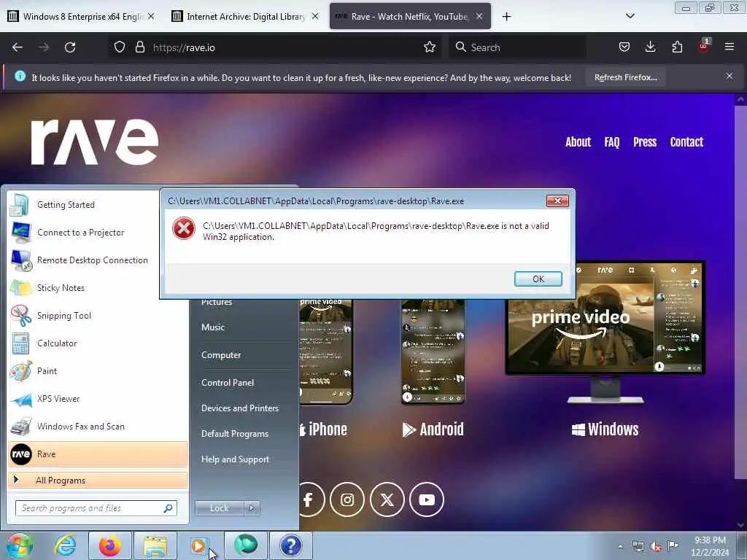
Task: Show hidden tray icons arrow
Action: (620, 547)
